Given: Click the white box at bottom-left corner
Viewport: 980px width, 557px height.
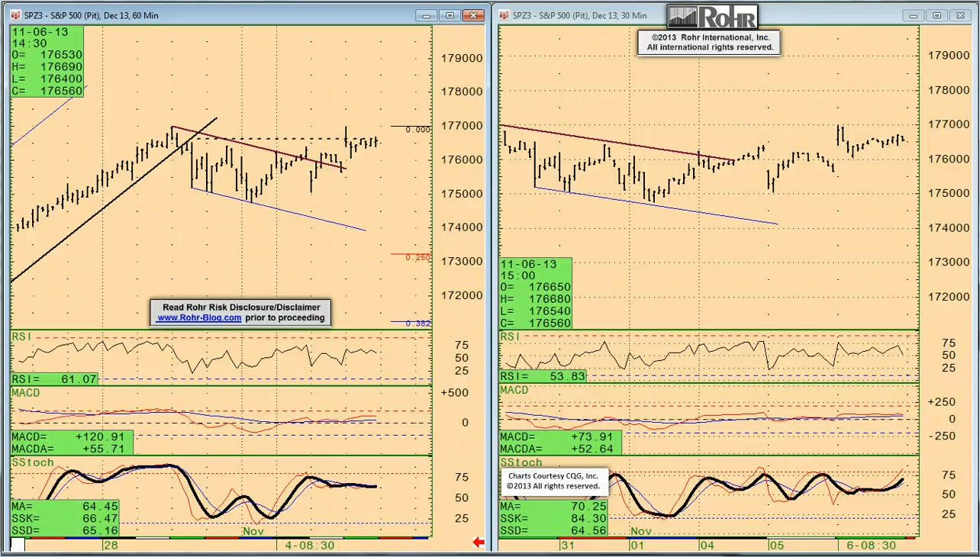Looking at the screenshot, I should [x=18, y=544].
